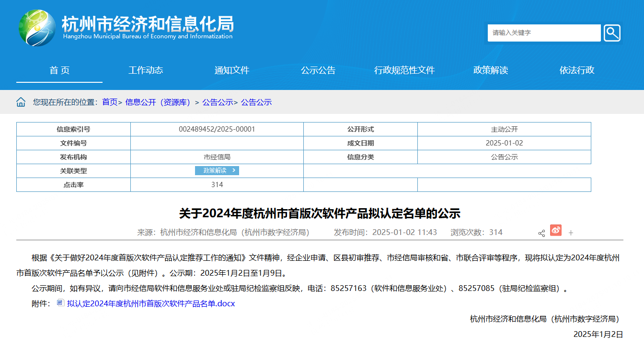Viewport: 644px width, 346px height.
Task: Open the 首页 navigation tab
Action: tap(59, 70)
